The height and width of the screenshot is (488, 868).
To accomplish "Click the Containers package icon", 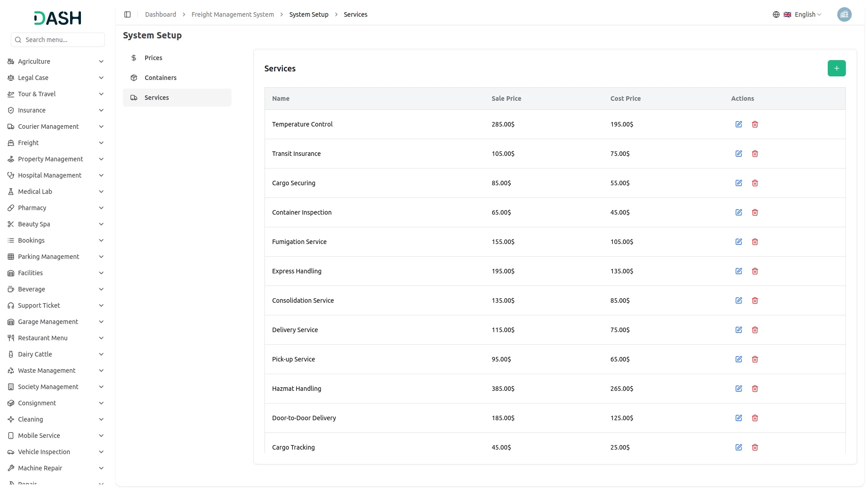I will tap(134, 77).
